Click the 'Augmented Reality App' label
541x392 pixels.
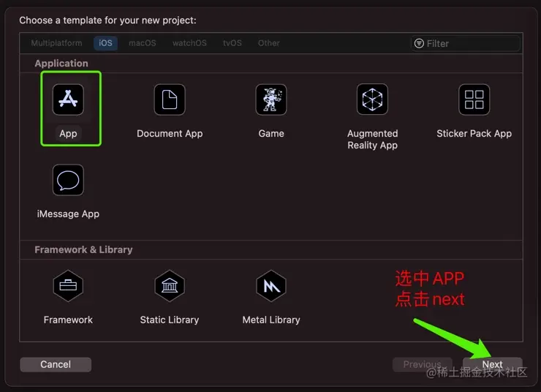[x=372, y=140]
